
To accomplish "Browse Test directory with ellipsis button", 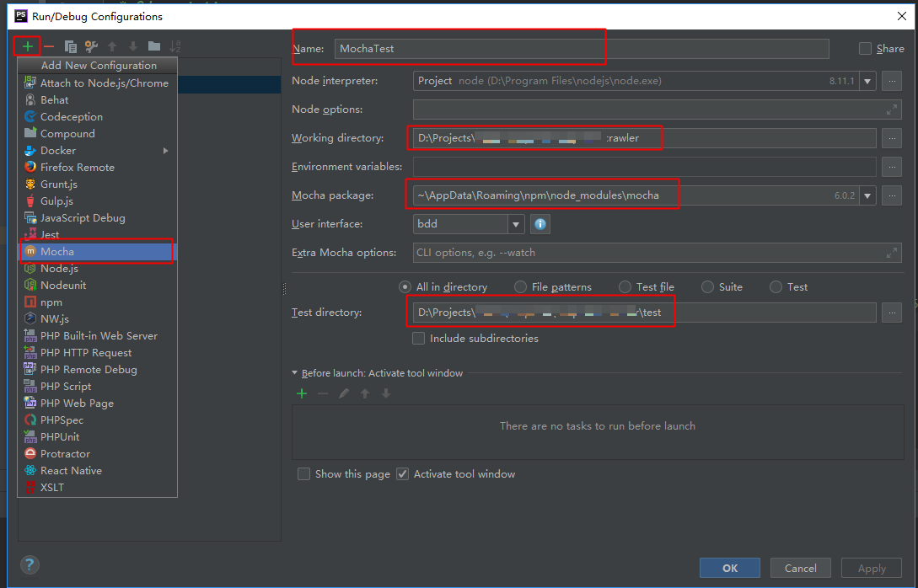I will 892,313.
